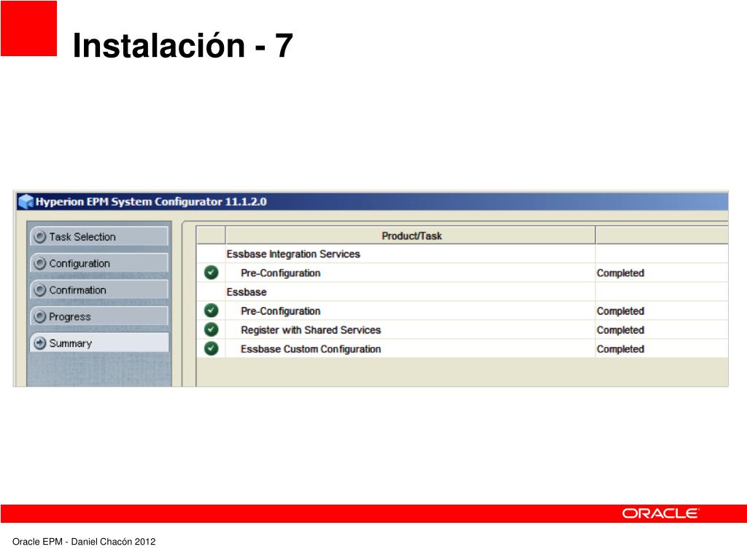This screenshot has height=560, width=747.
Task: Select the Task Selection step
Action: pos(99,237)
